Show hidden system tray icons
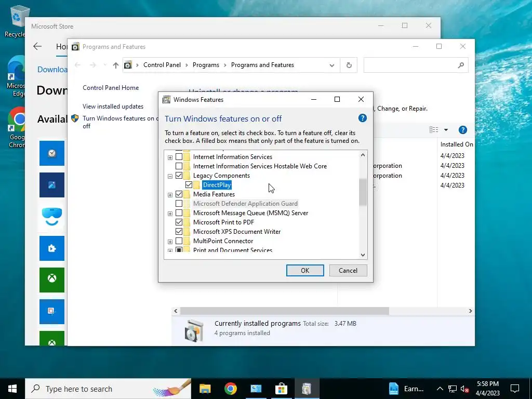Viewport: 532px width, 399px height. (x=440, y=389)
